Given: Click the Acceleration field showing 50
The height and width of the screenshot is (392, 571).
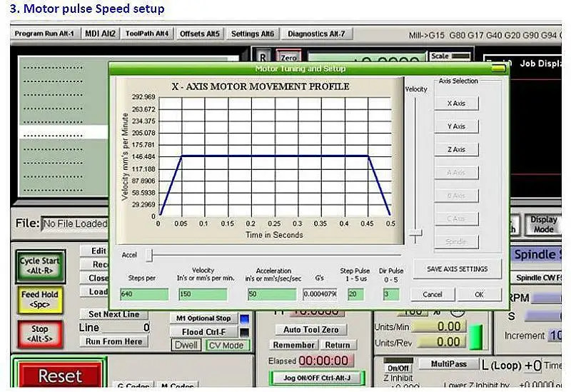Looking at the screenshot, I should pos(272,294).
